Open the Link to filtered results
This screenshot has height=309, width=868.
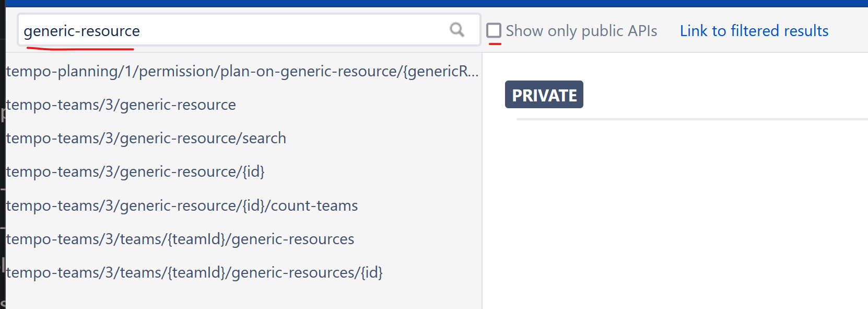point(754,31)
